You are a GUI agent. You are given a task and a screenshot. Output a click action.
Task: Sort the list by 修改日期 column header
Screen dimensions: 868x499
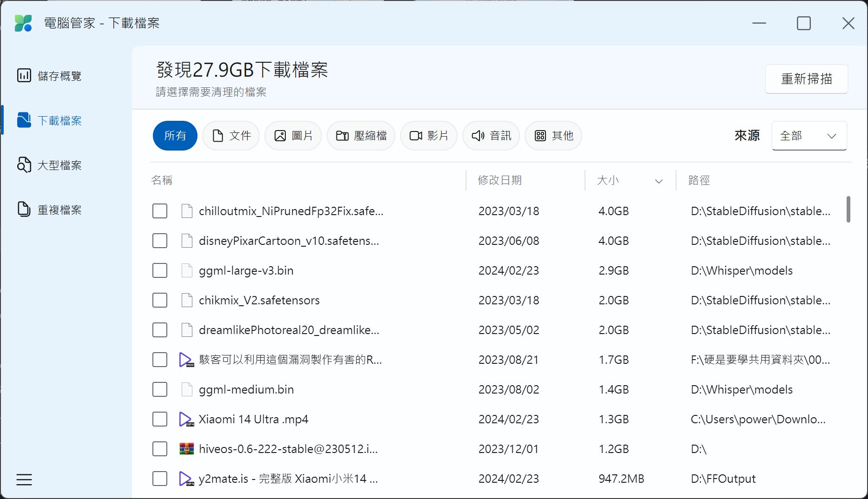500,180
